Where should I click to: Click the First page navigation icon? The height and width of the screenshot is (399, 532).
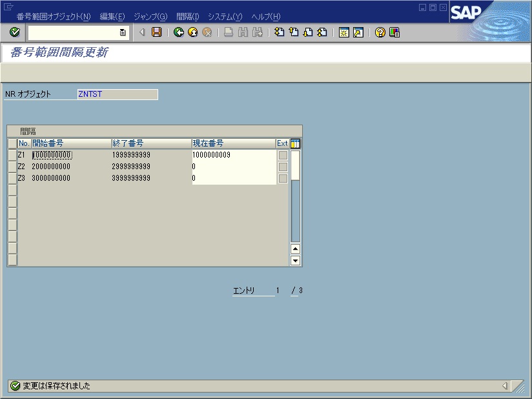[x=279, y=32]
